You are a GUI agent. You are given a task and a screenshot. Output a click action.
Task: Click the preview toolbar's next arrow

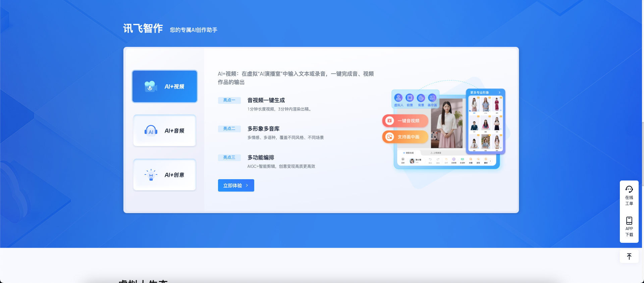(490, 161)
